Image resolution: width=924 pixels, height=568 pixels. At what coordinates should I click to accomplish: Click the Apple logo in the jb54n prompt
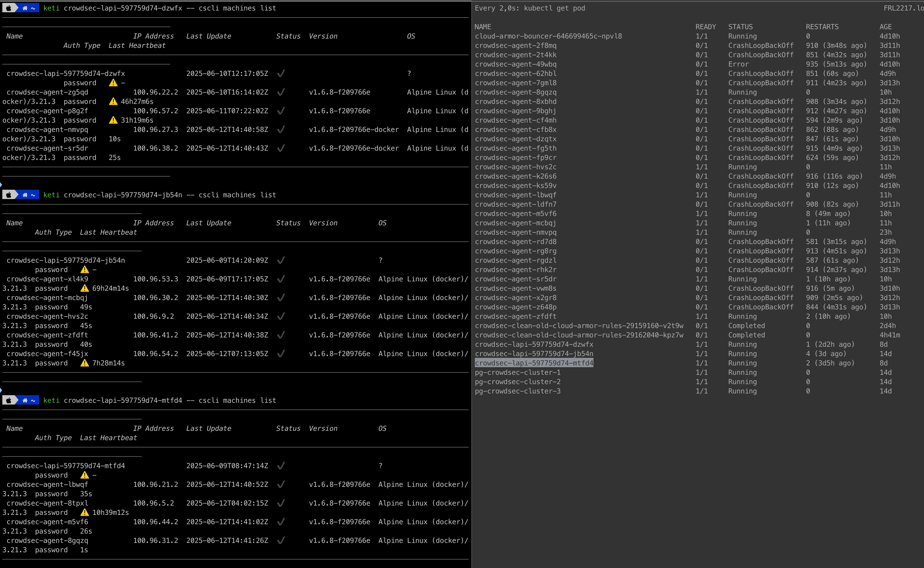point(9,195)
